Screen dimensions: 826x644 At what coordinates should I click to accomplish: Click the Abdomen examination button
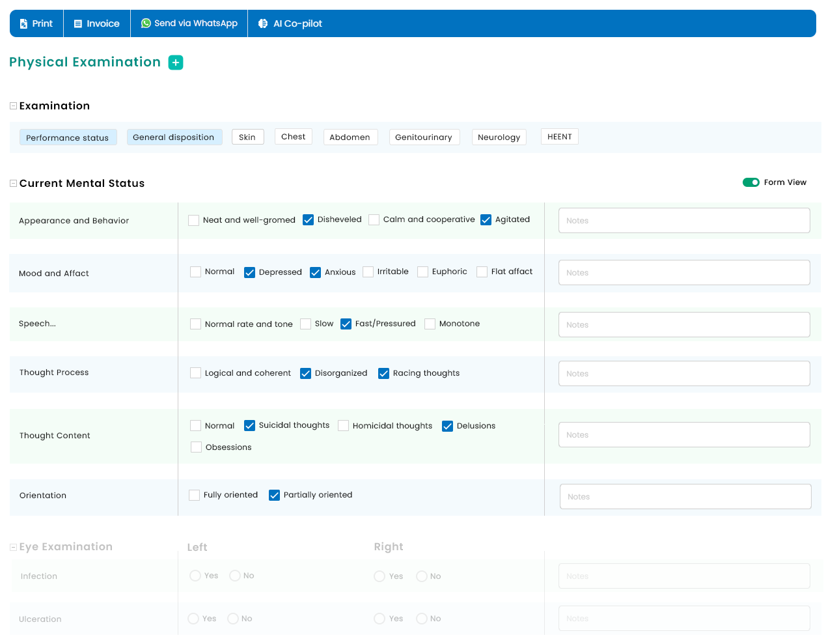tap(350, 137)
